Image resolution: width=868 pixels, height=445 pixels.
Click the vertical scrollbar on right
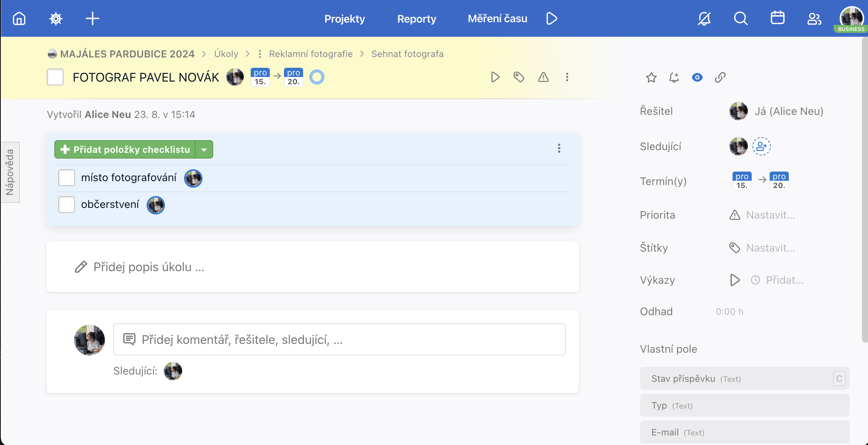pyautogui.click(x=865, y=190)
